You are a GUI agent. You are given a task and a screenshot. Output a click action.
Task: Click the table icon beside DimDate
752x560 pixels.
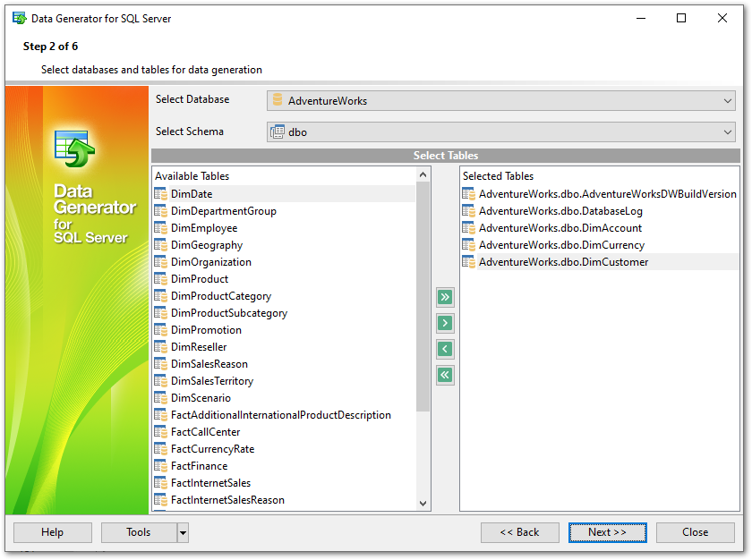[160, 194]
